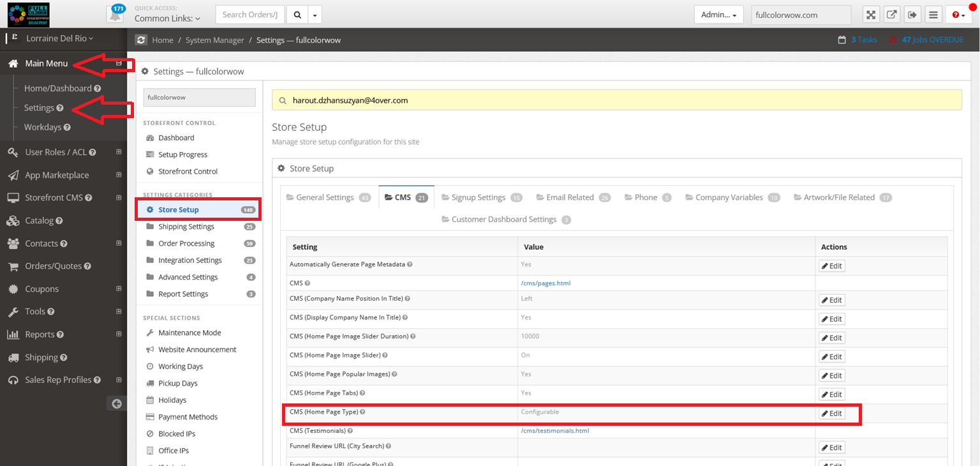Expand the Tools submenu
The image size is (980, 466).
[x=119, y=312]
